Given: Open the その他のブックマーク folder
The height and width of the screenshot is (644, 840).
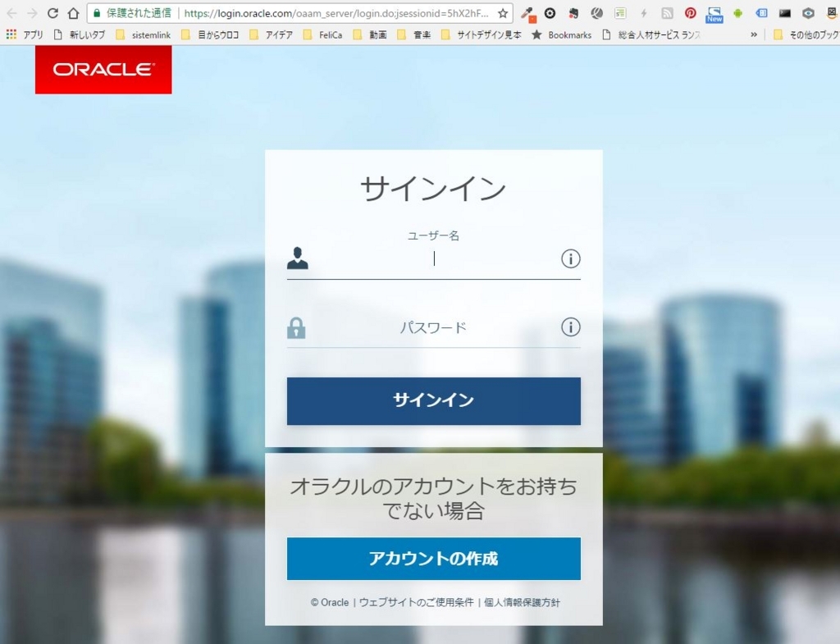Looking at the screenshot, I should pyautogui.click(x=806, y=34).
